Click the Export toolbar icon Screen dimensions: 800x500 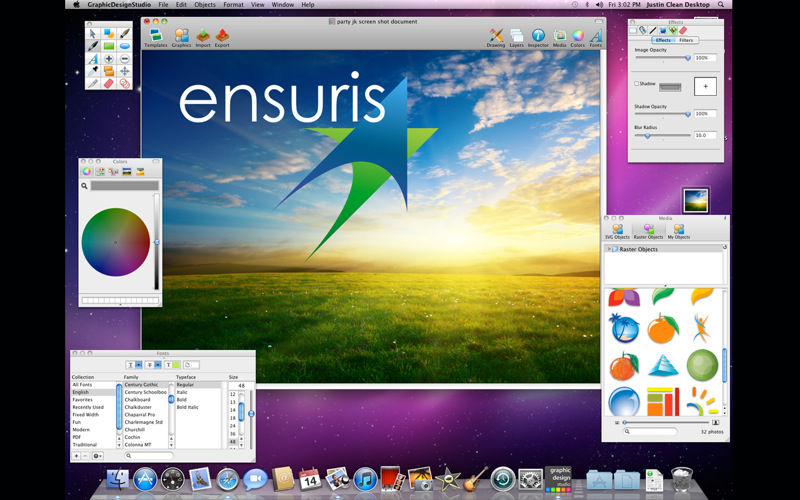[222, 38]
